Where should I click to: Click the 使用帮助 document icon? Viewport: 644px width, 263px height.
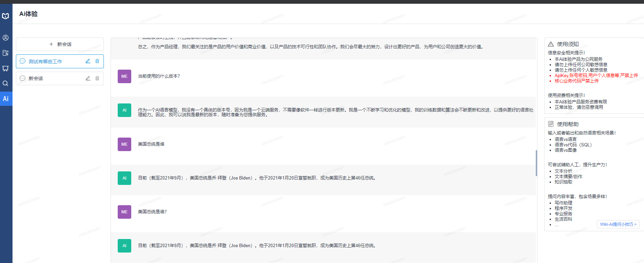pos(551,124)
